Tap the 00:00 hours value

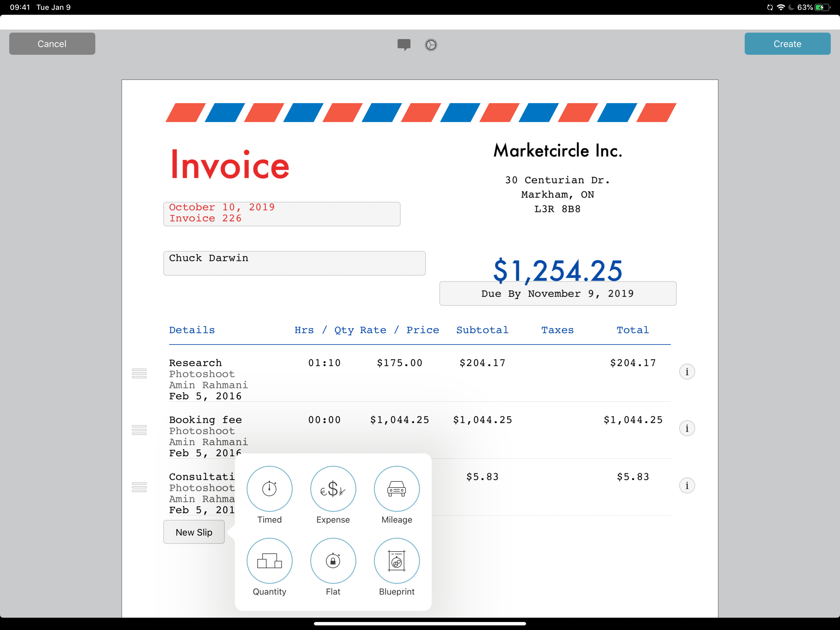tap(324, 420)
